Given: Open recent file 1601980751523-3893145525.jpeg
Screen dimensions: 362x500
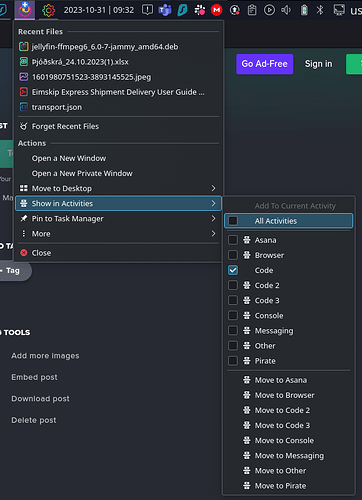Looking at the screenshot, I should (118, 77).
